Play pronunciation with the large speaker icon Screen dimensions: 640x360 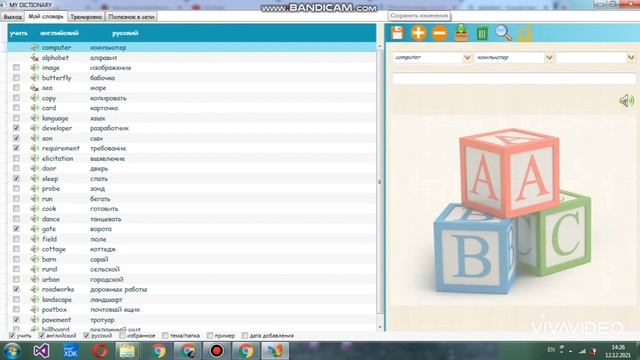627,100
